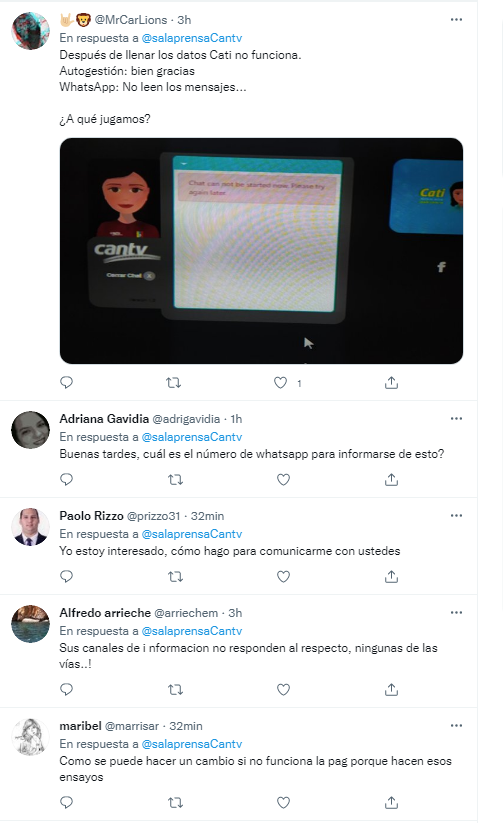
Task: Open more options on MrCarLions tweet
Action: [456, 19]
